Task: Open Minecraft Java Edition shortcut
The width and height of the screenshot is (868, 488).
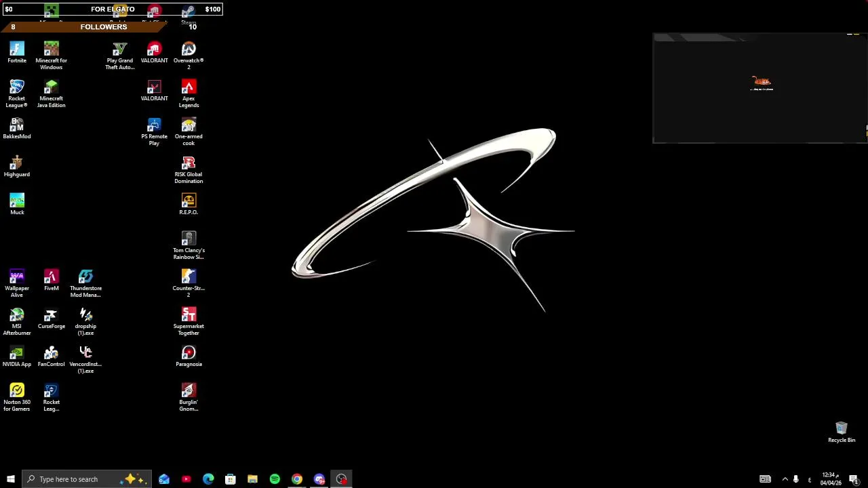Action: (x=51, y=94)
